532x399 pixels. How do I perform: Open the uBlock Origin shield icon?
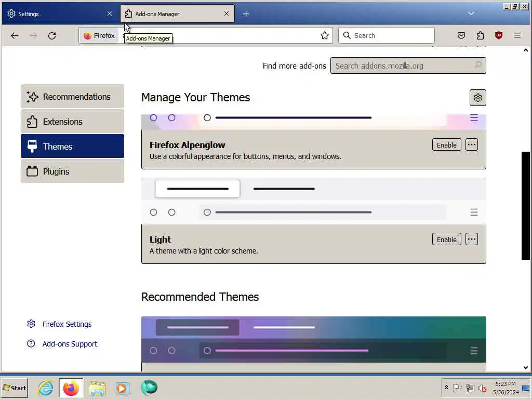(498, 35)
